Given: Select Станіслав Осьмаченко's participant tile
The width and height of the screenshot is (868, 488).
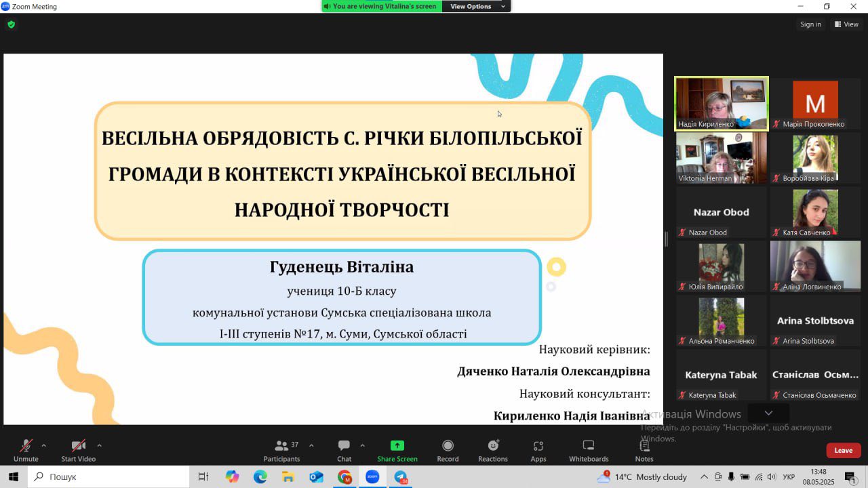Looking at the screenshot, I should 815,374.
